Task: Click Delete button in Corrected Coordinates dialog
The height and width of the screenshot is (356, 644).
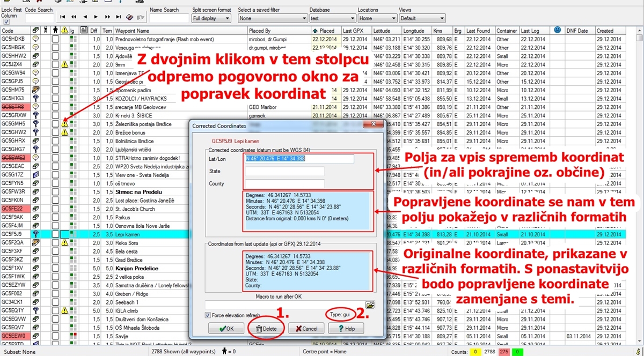Action: click(x=267, y=328)
